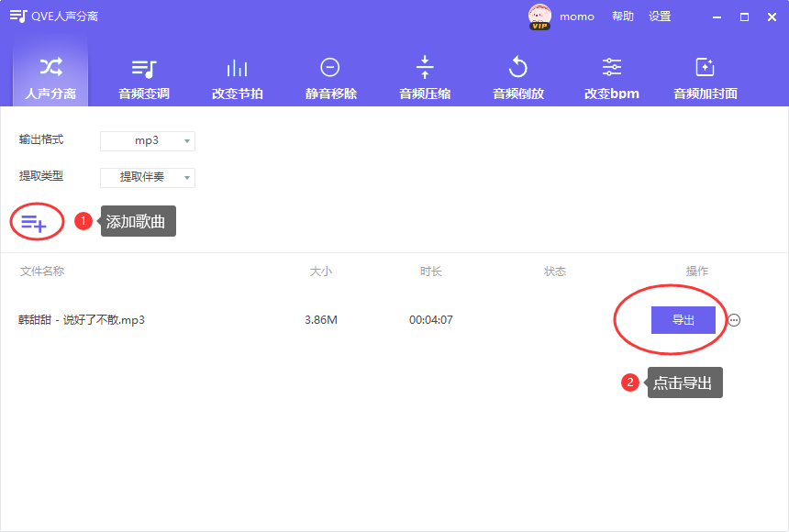Switch to 改变bpm feature

tap(611, 78)
